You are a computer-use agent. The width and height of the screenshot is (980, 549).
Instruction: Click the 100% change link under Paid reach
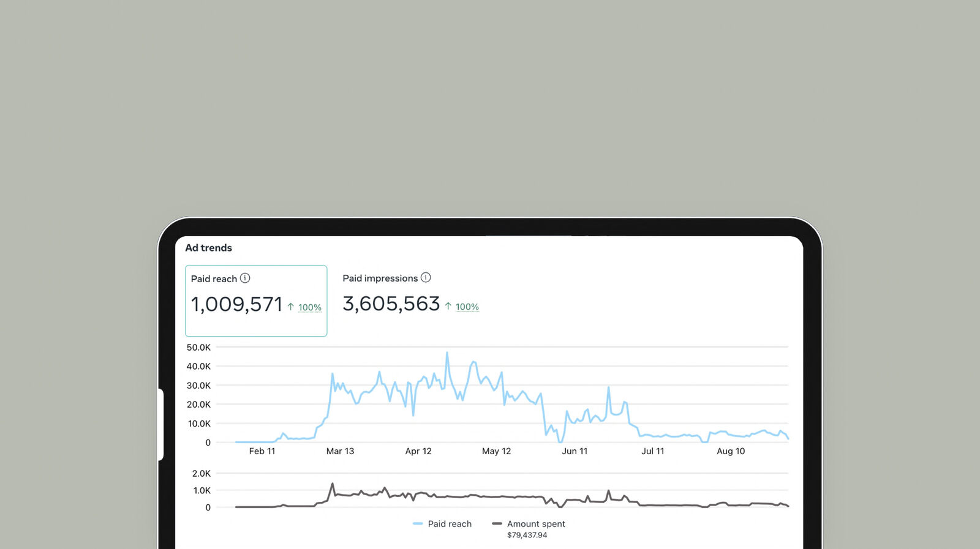[x=310, y=307]
